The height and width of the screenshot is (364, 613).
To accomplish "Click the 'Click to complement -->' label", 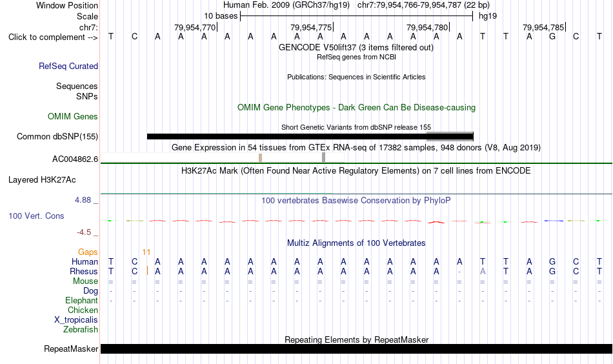I will click(x=53, y=37).
